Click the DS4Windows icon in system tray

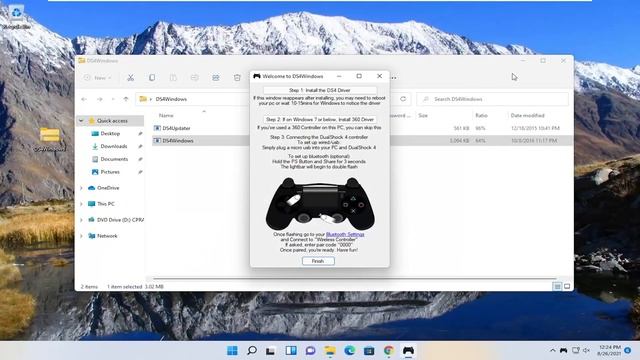(564, 351)
